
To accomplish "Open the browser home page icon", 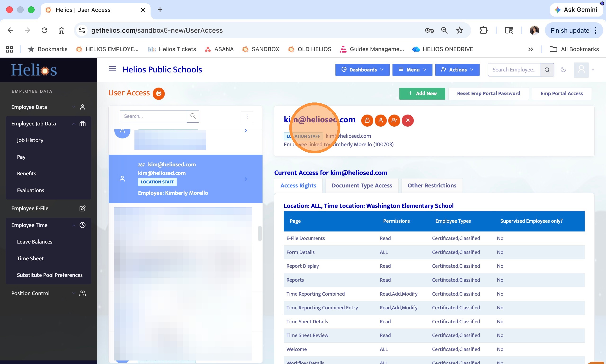I will (x=61, y=31).
